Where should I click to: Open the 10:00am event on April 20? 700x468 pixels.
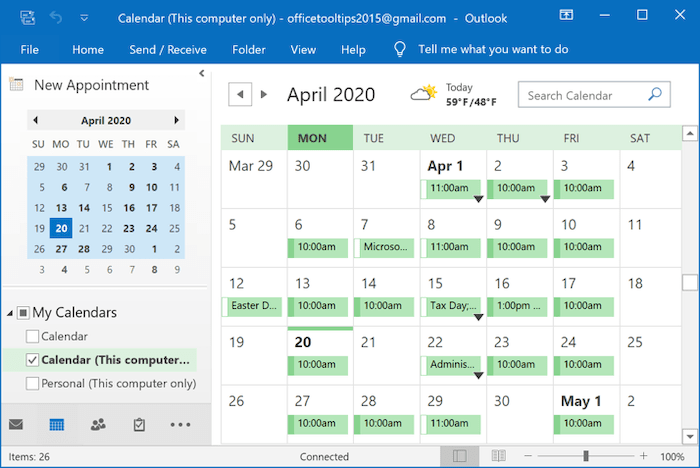coord(318,365)
